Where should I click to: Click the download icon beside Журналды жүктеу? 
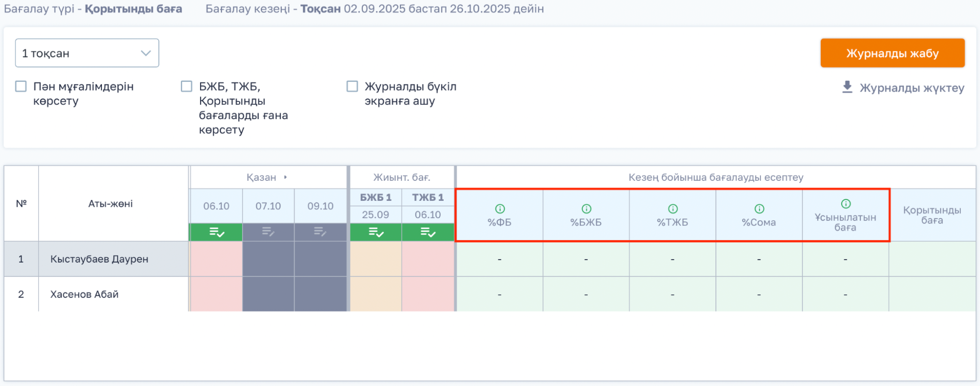click(x=847, y=87)
